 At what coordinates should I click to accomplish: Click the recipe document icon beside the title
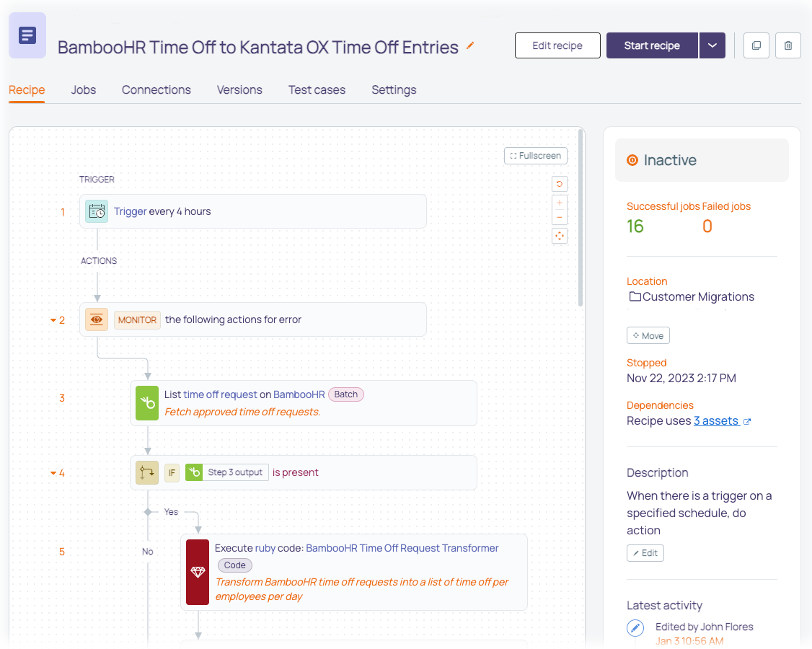tap(27, 35)
